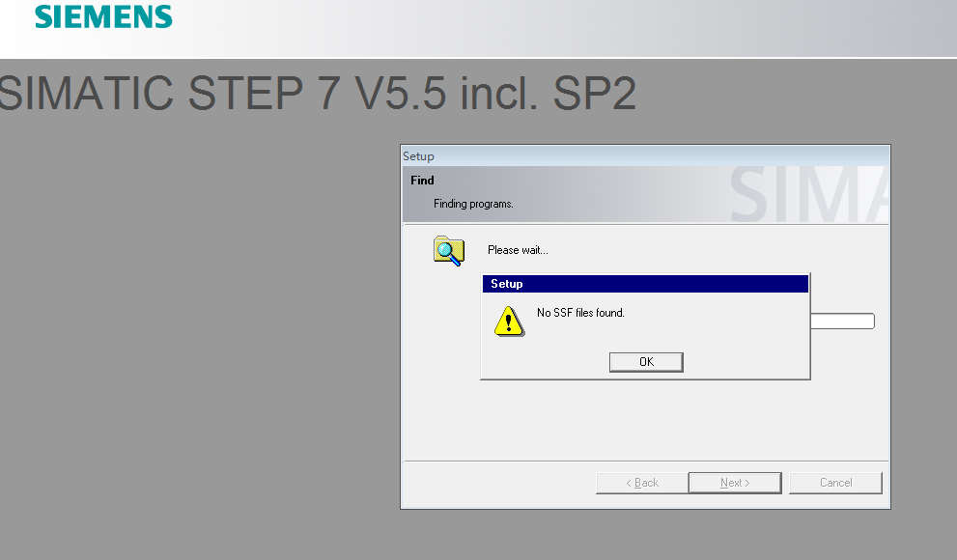Click the bold 'Find' heading
This screenshot has height=560, width=957.
tap(422, 181)
